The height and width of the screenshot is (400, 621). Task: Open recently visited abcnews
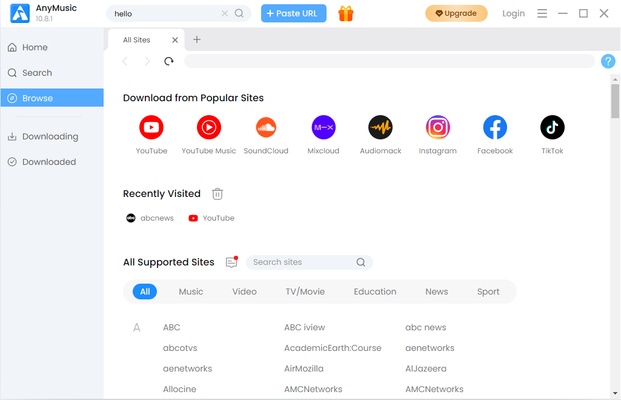pos(150,218)
